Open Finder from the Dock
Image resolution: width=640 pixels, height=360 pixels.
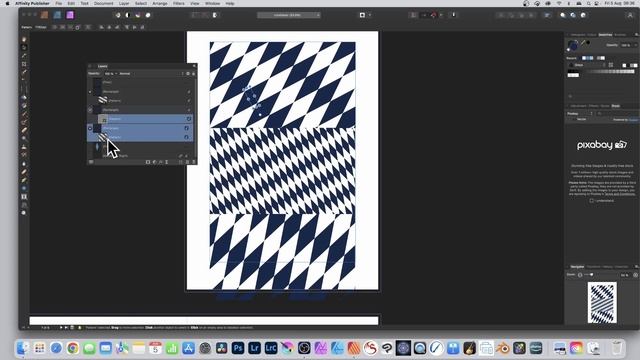tap(23, 348)
